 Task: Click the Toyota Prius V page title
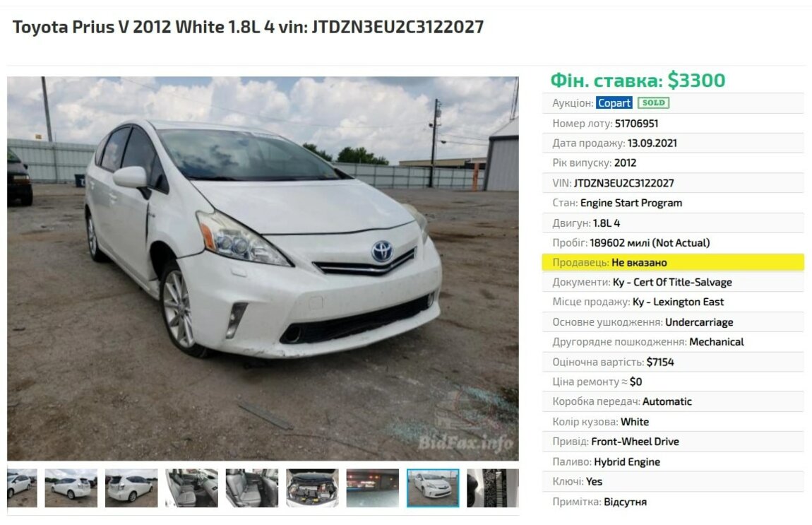click(248, 27)
